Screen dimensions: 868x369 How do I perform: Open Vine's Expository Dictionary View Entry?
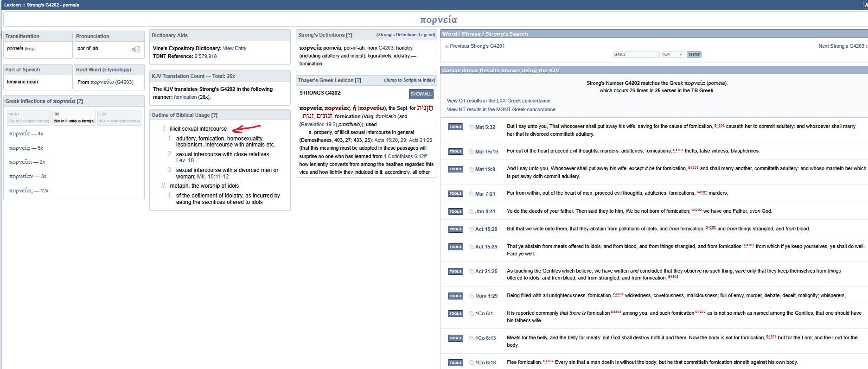(x=235, y=48)
